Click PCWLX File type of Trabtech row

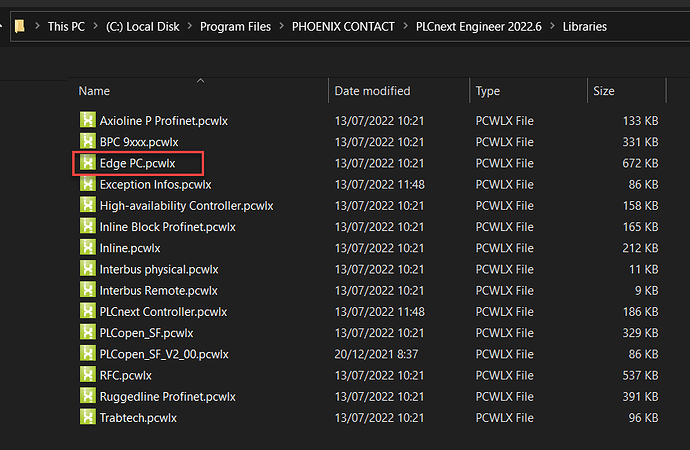tap(504, 417)
